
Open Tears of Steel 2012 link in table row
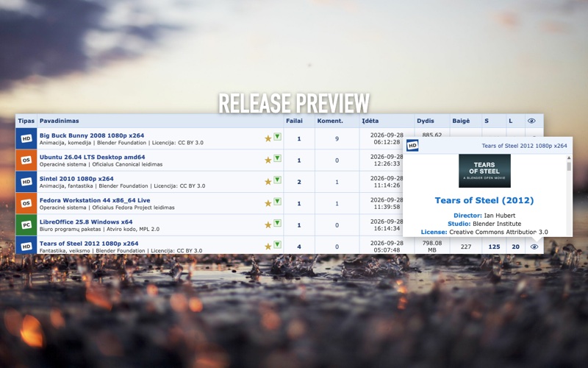coord(89,244)
